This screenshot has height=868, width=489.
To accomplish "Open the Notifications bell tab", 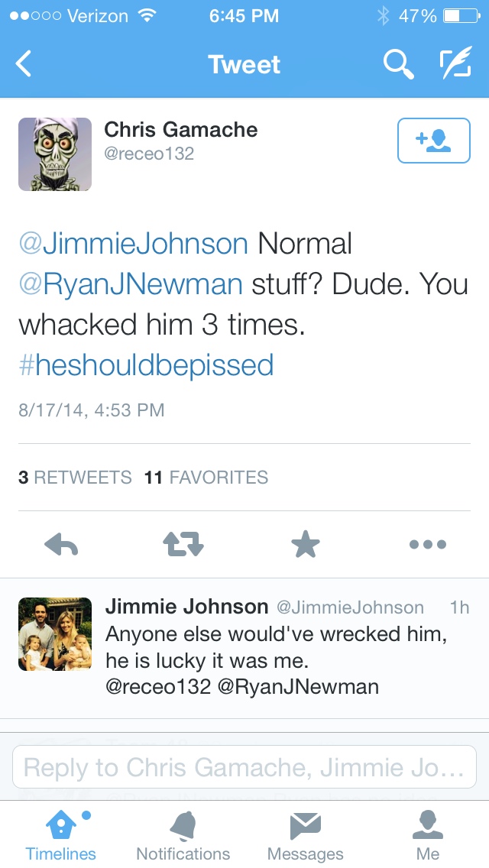I will pyautogui.click(x=183, y=835).
